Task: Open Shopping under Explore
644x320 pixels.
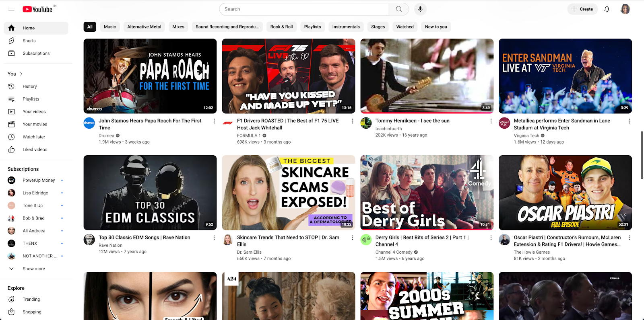Action: click(x=36, y=312)
